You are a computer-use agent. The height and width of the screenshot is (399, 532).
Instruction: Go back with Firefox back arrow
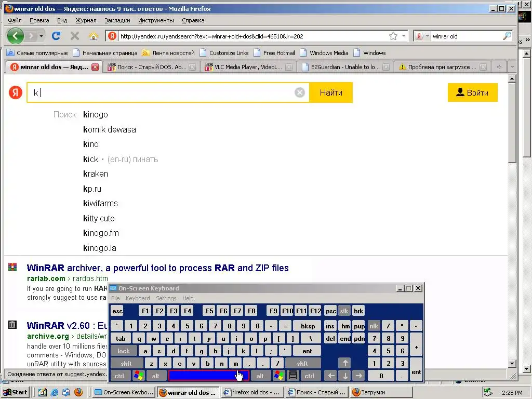pyautogui.click(x=15, y=36)
